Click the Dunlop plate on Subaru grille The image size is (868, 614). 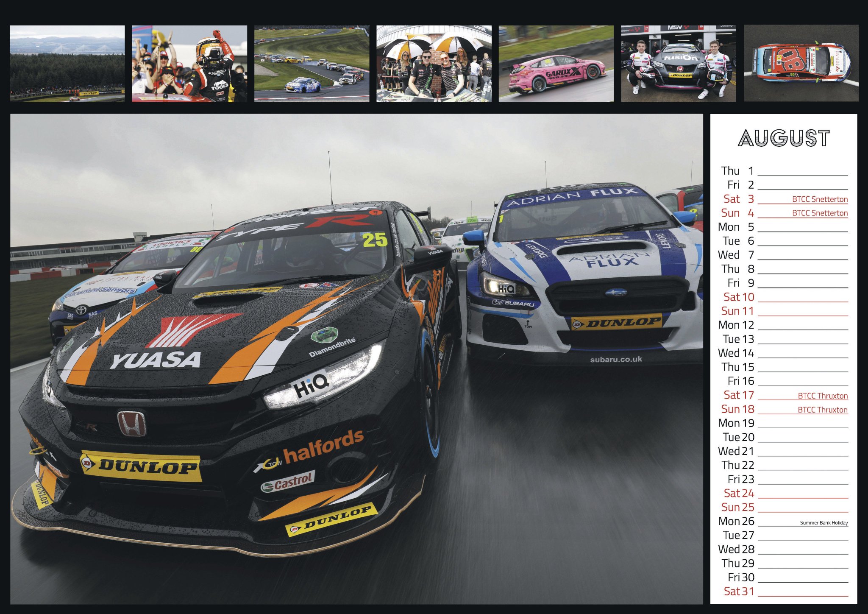click(x=616, y=323)
